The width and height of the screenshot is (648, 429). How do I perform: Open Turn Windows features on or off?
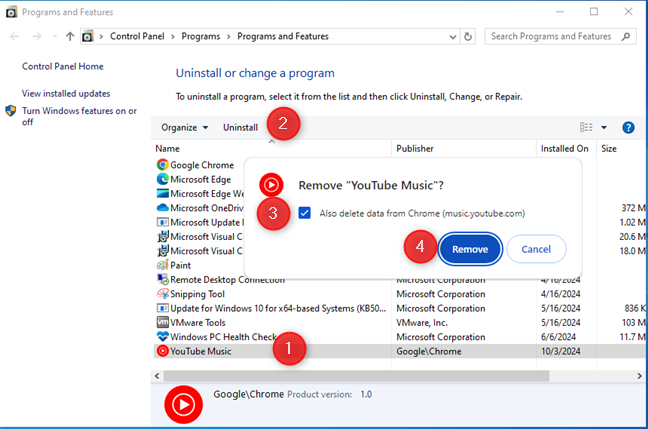point(79,116)
